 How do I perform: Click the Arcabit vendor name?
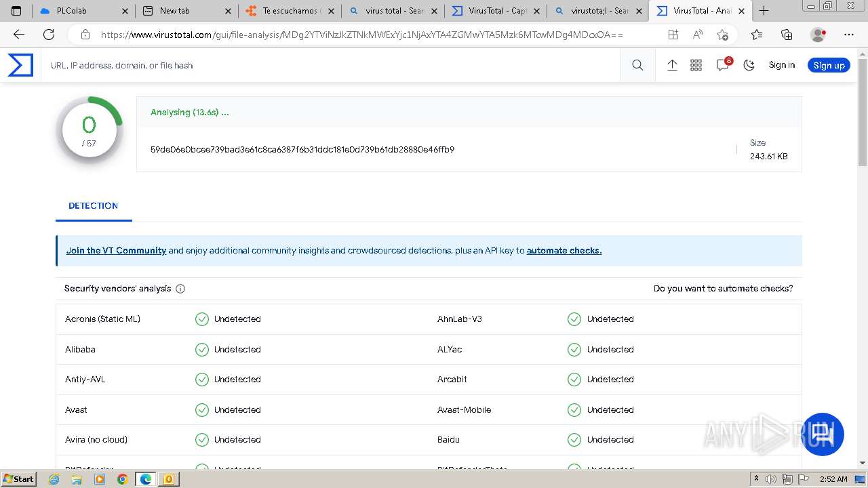pyautogui.click(x=452, y=379)
